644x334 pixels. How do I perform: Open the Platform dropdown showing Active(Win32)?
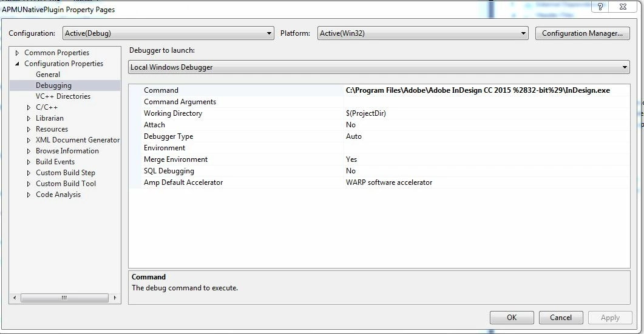(x=422, y=33)
